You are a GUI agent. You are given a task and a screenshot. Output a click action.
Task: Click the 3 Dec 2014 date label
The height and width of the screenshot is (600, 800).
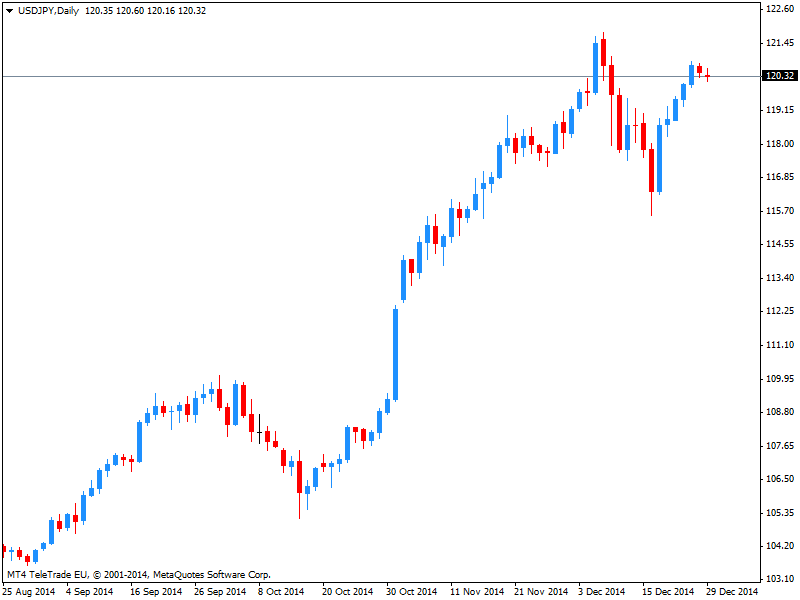(602, 592)
